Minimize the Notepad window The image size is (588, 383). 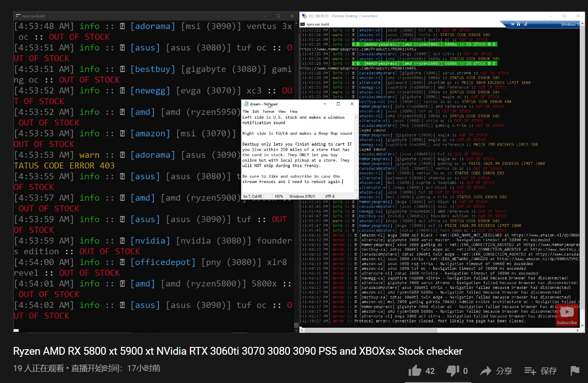325,104
